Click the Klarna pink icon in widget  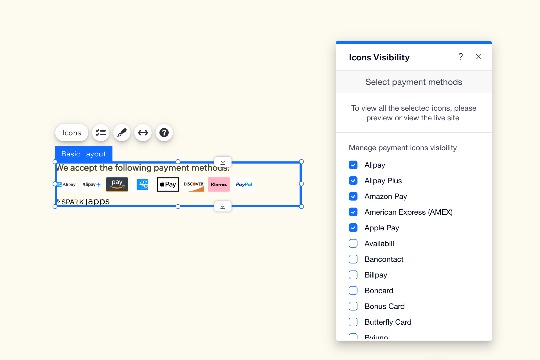tap(219, 184)
